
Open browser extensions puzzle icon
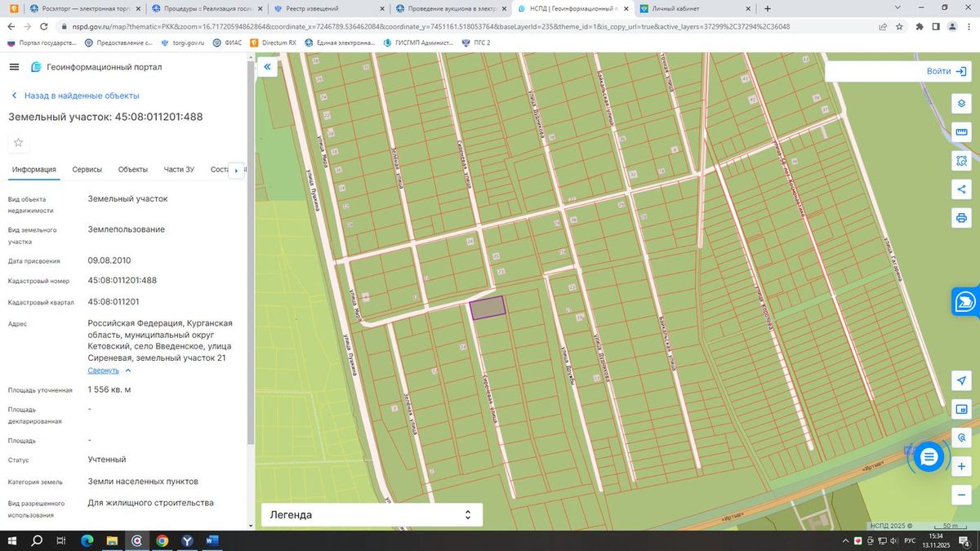[920, 26]
